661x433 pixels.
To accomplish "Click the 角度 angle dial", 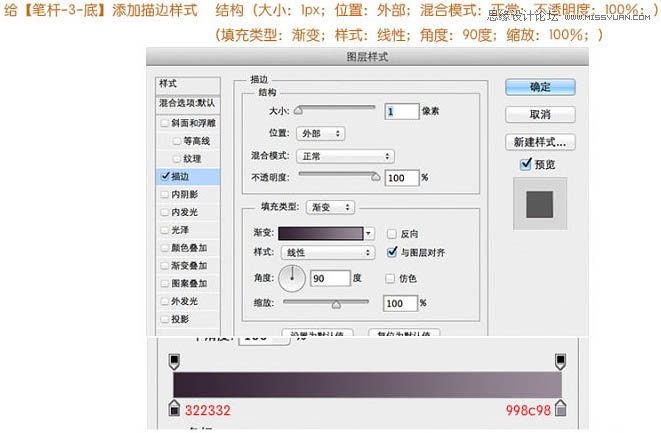I will tap(292, 278).
